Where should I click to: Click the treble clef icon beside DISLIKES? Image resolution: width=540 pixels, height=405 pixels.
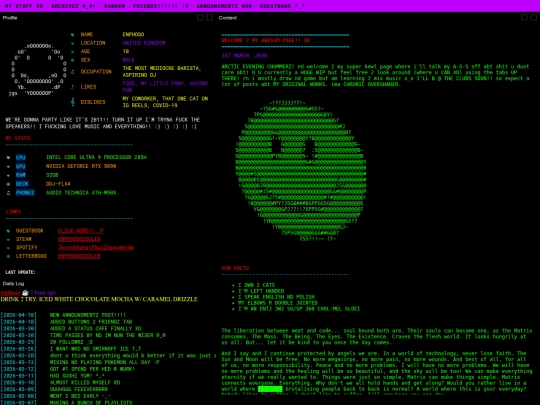coord(72,102)
